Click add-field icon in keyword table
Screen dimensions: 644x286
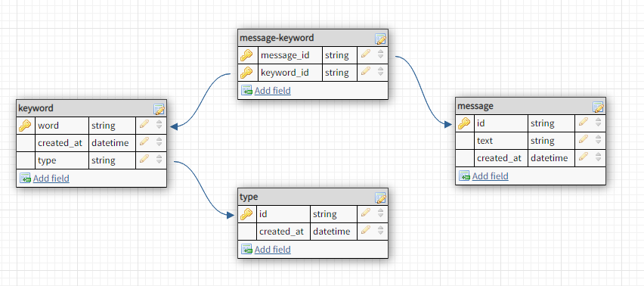tap(25, 179)
